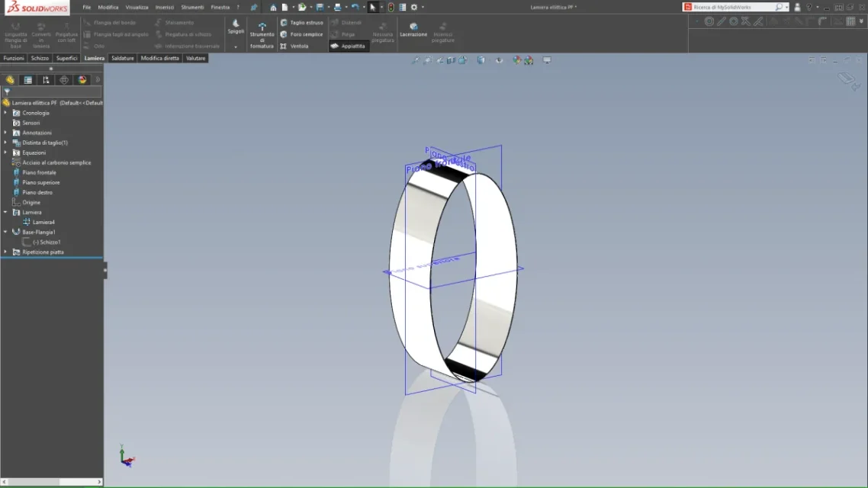868x488 pixels.
Task: Expand the Distinta di taglio(1) node
Action: pos(5,143)
